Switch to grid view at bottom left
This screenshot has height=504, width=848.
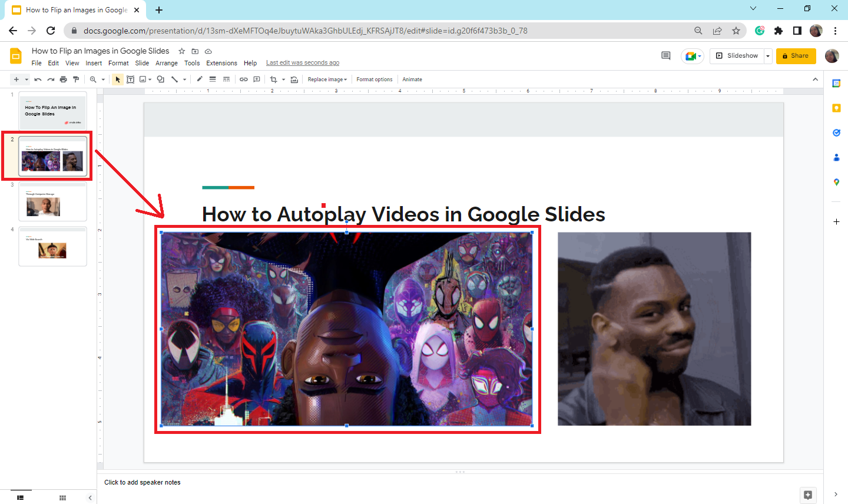[62, 498]
